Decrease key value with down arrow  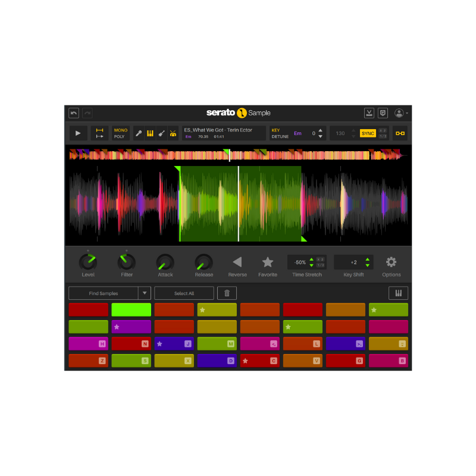[x=320, y=137]
